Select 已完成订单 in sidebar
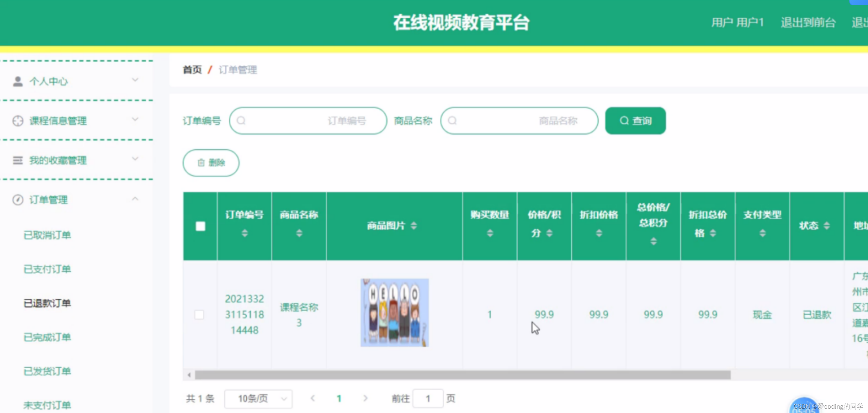This screenshot has height=413, width=868. (47, 337)
